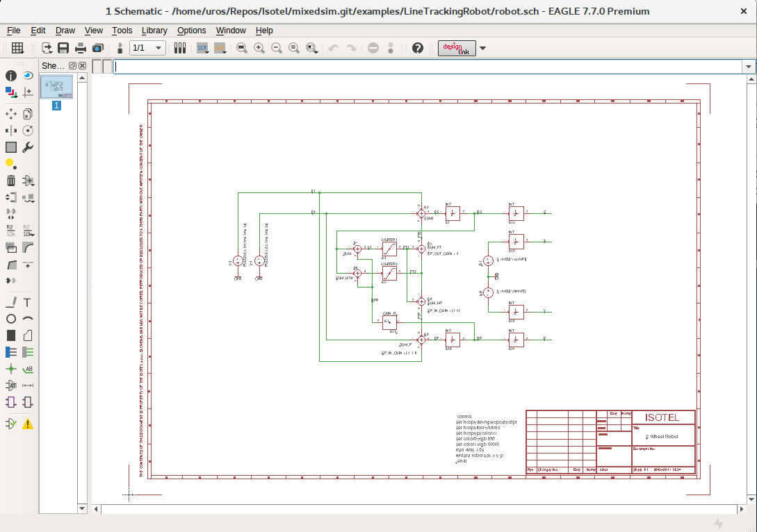Screen dimensions: 757x532
Task: Click the Zoom to fit icon
Action: (x=242, y=48)
